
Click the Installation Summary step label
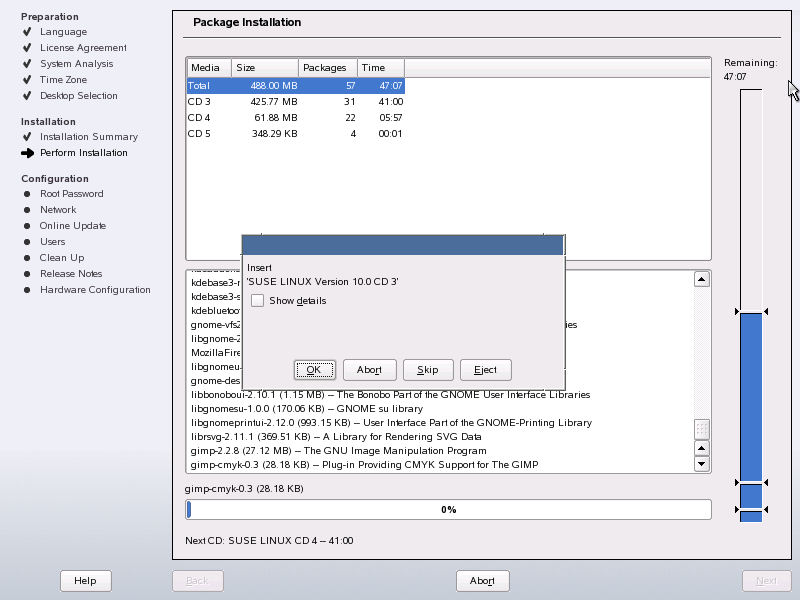coord(89,137)
